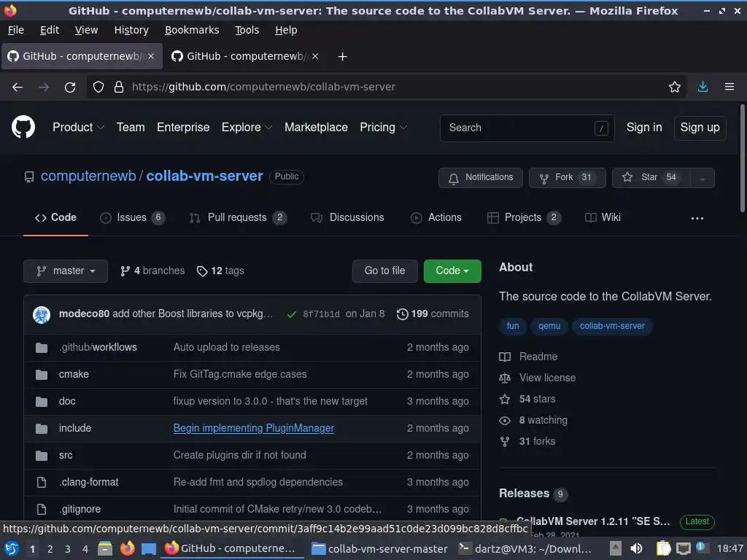Image resolution: width=747 pixels, height=560 pixels.
Task: Click the Sign up button
Action: coord(700,128)
